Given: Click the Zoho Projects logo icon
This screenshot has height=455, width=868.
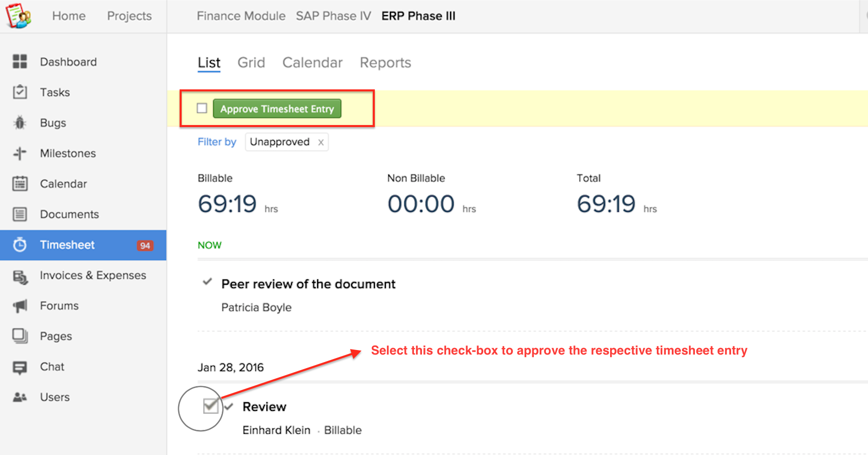Looking at the screenshot, I should pos(19,16).
